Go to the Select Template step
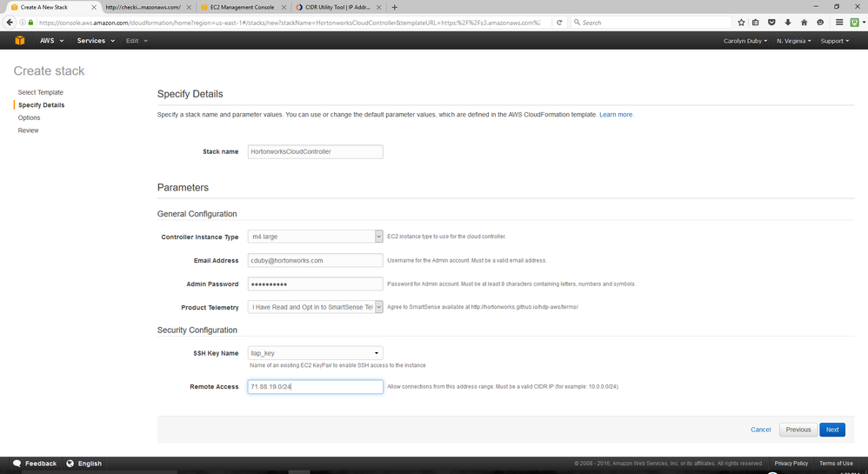Viewport: 868px width, 474px height. [x=40, y=92]
